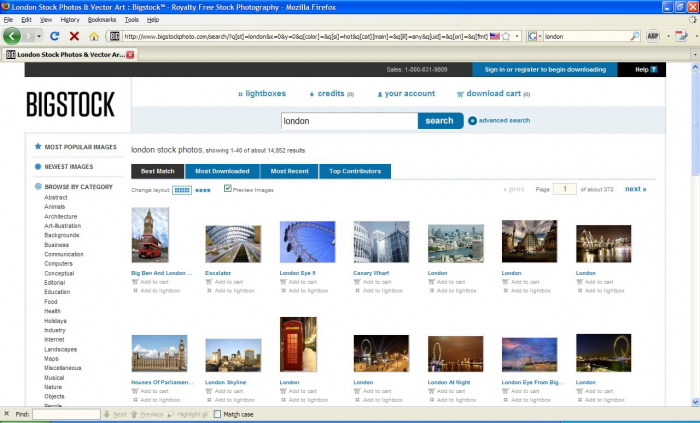Click Add to lightbox under London Eye 5

tap(308, 291)
